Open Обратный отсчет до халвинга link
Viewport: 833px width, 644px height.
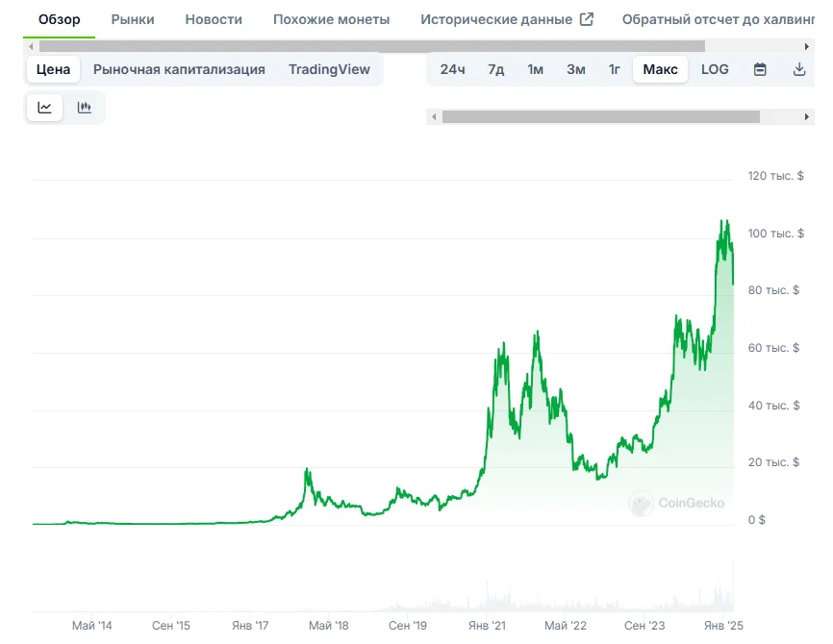(717, 19)
